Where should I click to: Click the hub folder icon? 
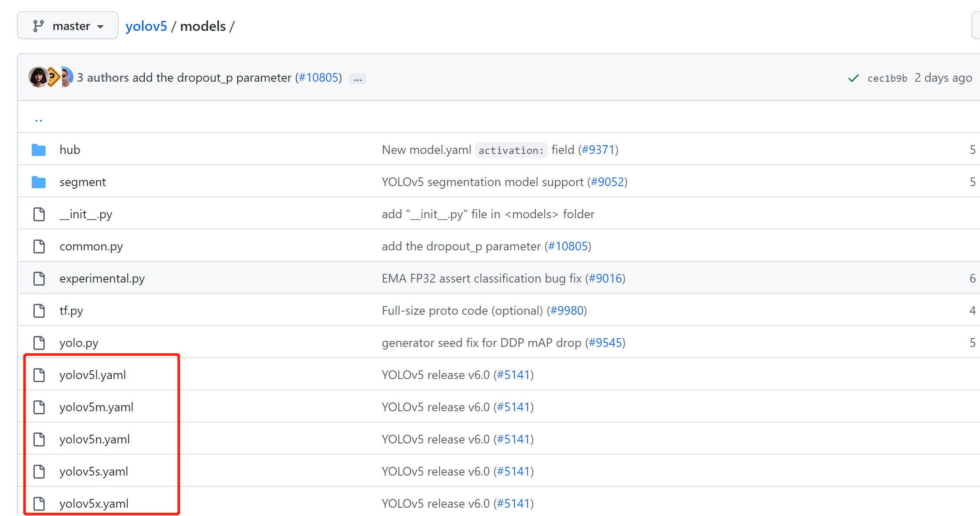click(x=39, y=150)
